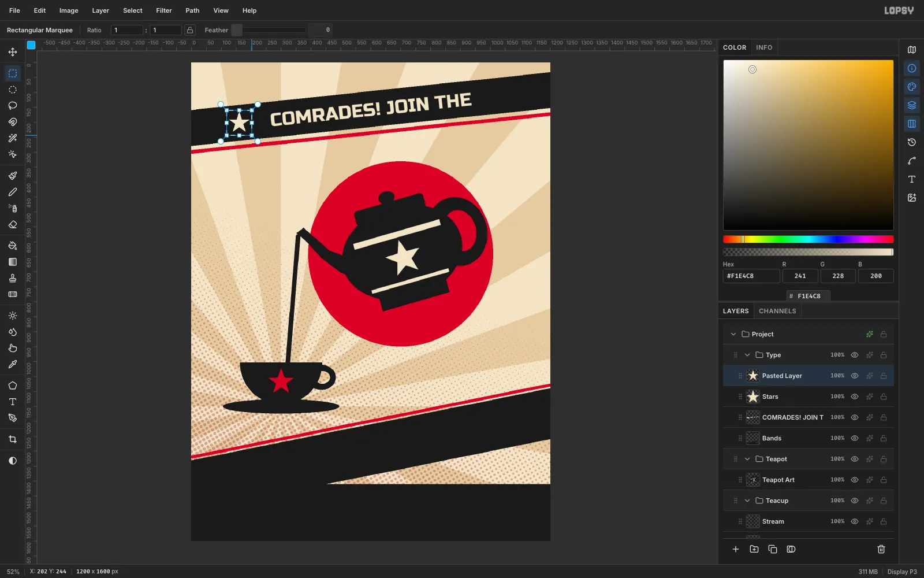Click inside the color saturation picker field
The width and height of the screenshot is (924, 578).
(808, 145)
